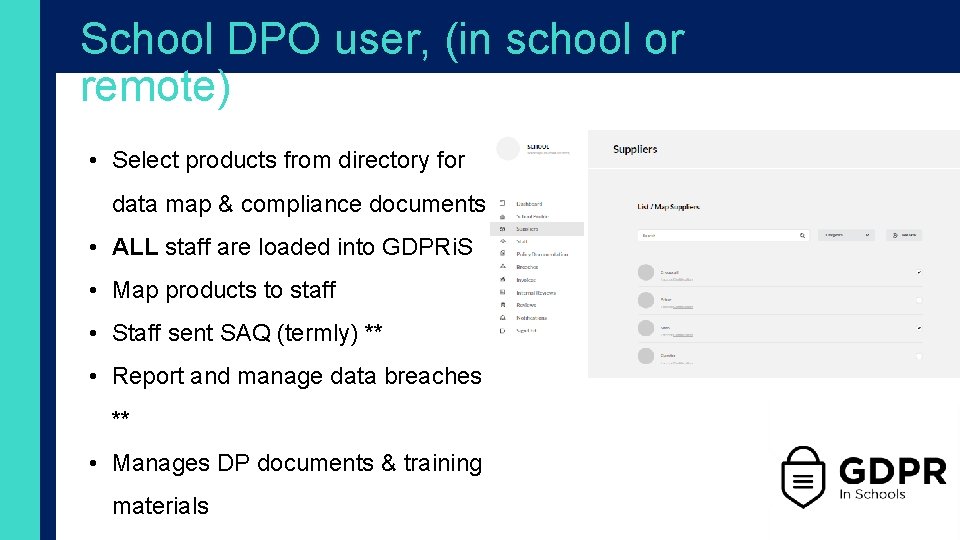This screenshot has width=960, height=540.
Task: Click the School Profile icon in sidebar
Action: point(502,216)
